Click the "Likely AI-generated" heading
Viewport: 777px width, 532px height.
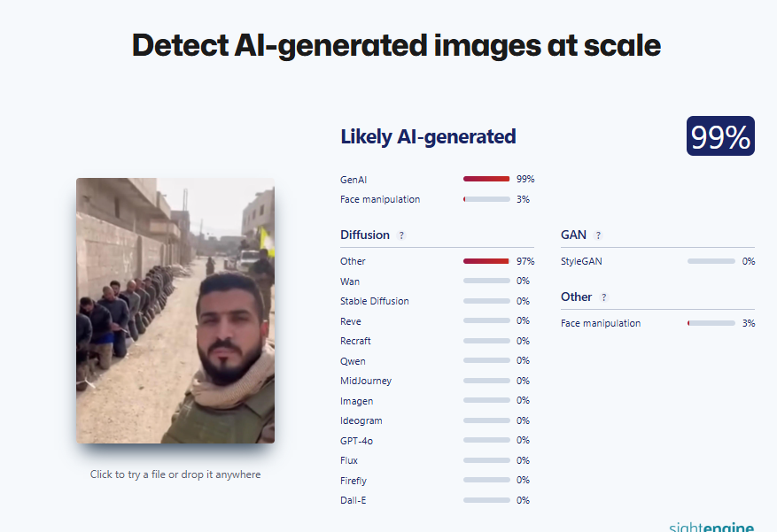(x=428, y=136)
